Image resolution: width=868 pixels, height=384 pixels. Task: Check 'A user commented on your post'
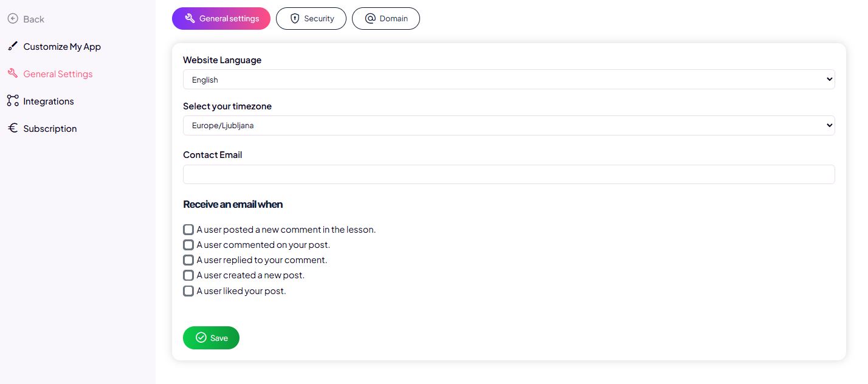pos(188,245)
